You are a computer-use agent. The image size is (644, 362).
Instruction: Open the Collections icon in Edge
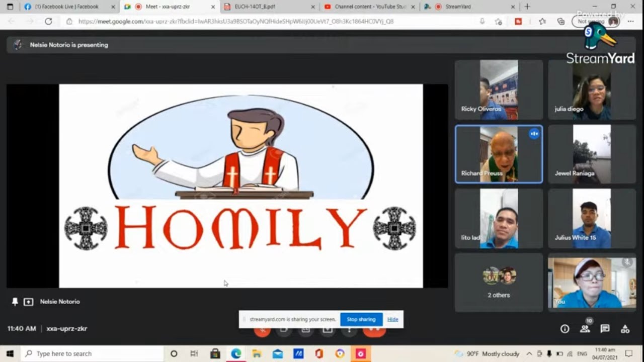point(560,21)
